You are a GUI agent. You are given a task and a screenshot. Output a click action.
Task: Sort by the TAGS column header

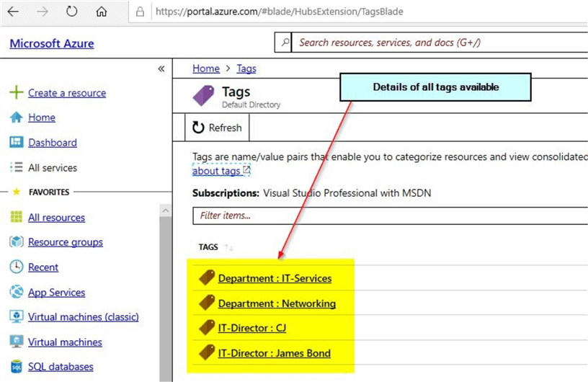[x=208, y=247]
